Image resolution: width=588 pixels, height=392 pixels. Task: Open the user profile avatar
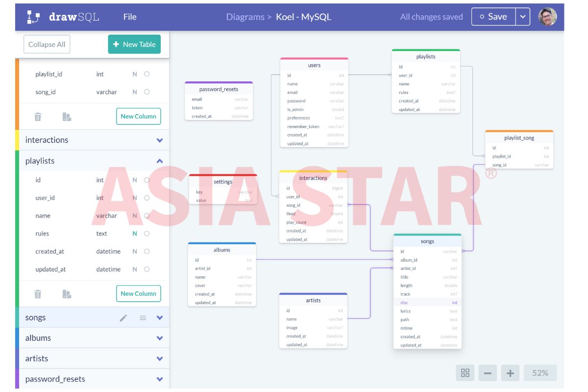[547, 17]
